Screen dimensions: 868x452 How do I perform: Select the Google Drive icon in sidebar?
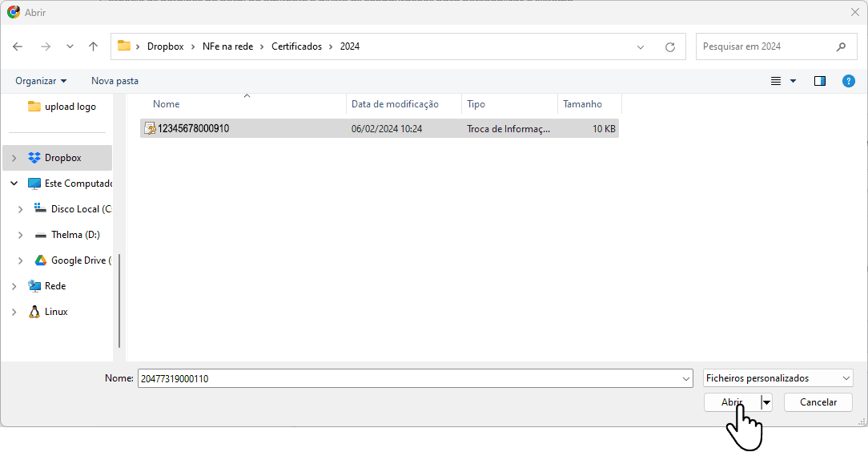coord(40,260)
